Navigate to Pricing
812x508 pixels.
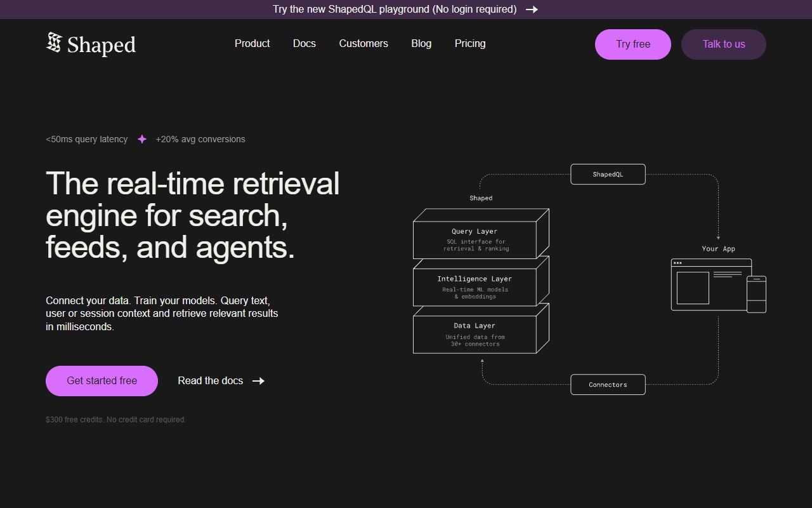pyautogui.click(x=470, y=43)
